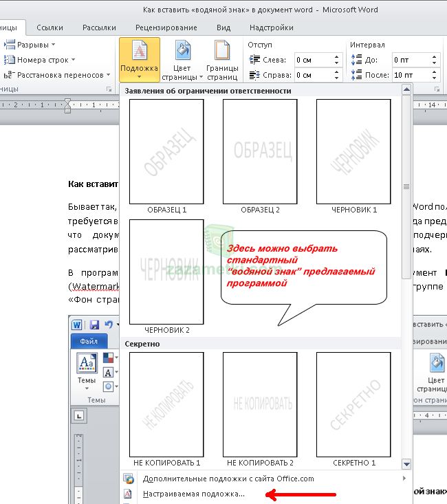Decrease the Справа indent with down arrow

[337, 78]
